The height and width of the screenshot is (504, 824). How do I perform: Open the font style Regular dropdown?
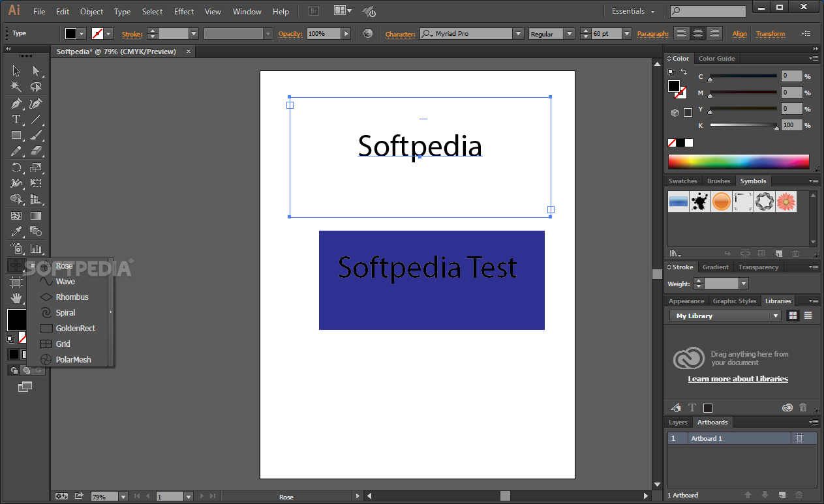click(x=570, y=34)
